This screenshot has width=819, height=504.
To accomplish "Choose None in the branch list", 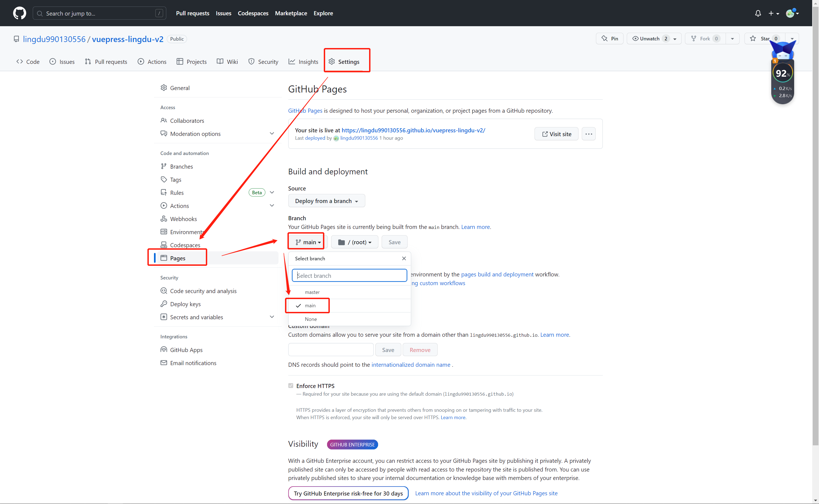I will [311, 319].
